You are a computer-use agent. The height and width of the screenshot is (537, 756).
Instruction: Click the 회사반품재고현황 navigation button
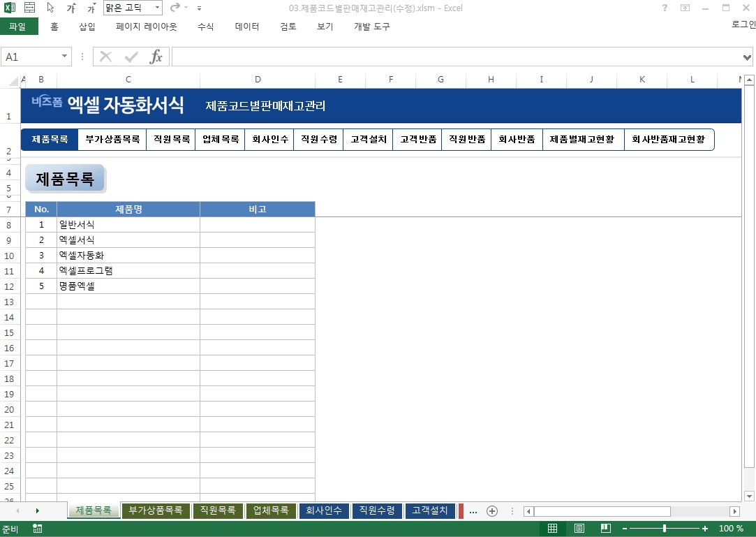click(668, 140)
